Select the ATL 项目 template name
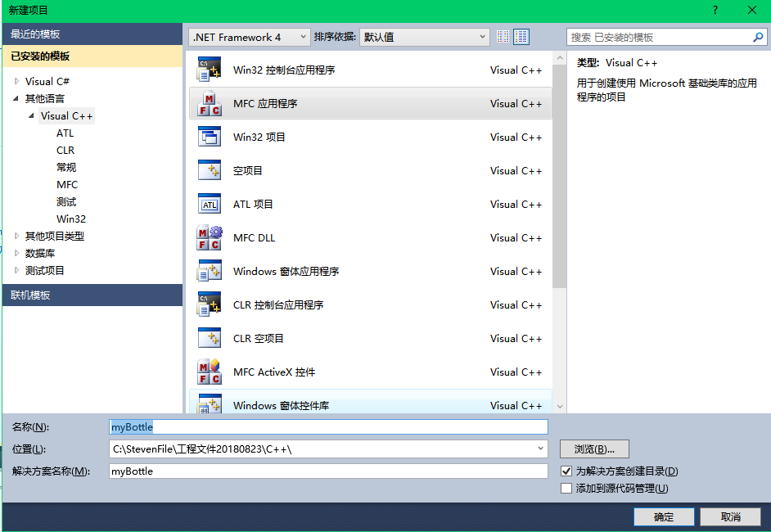The width and height of the screenshot is (771, 532). click(x=253, y=204)
